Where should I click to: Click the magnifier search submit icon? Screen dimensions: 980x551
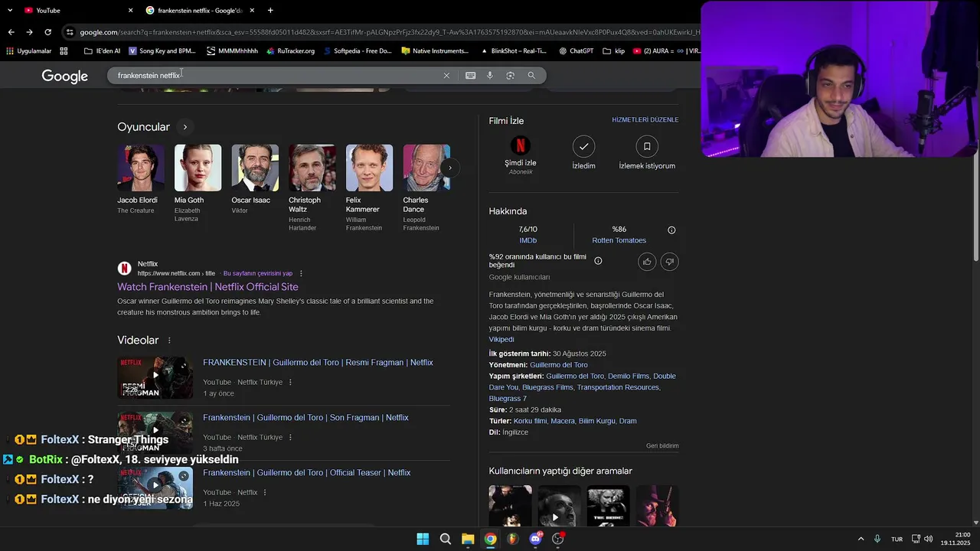coord(531,76)
